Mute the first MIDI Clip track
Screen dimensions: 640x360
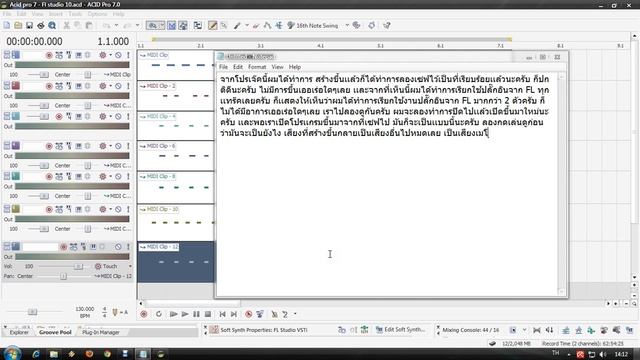tap(118, 55)
